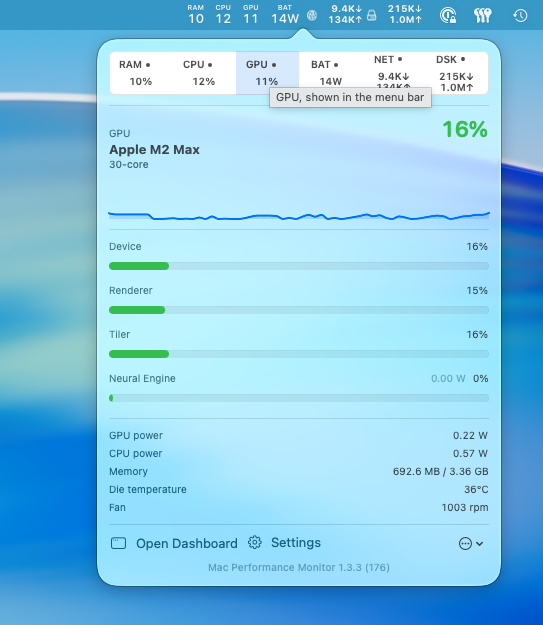543x625 pixels.
Task: Switch to the NET tab
Action: 393,73
